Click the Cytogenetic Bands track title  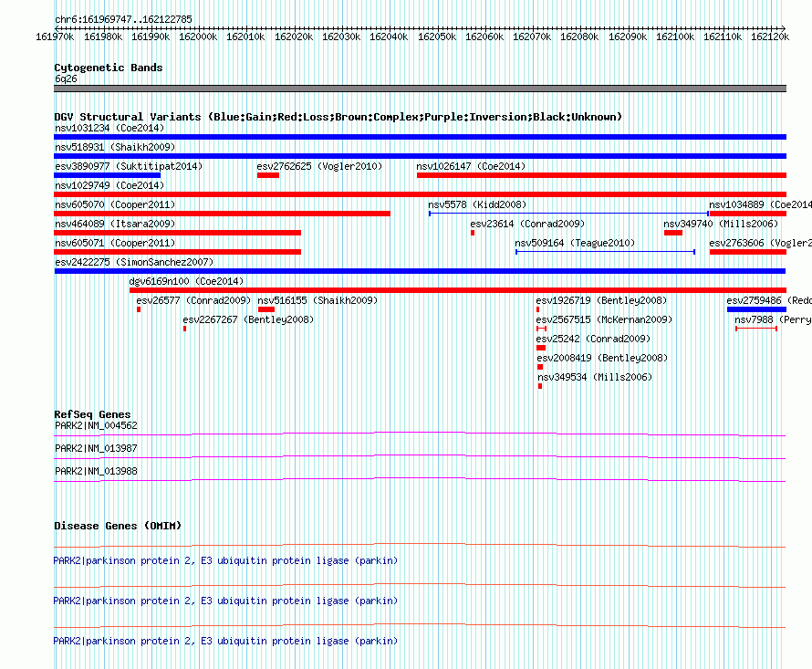coord(109,68)
